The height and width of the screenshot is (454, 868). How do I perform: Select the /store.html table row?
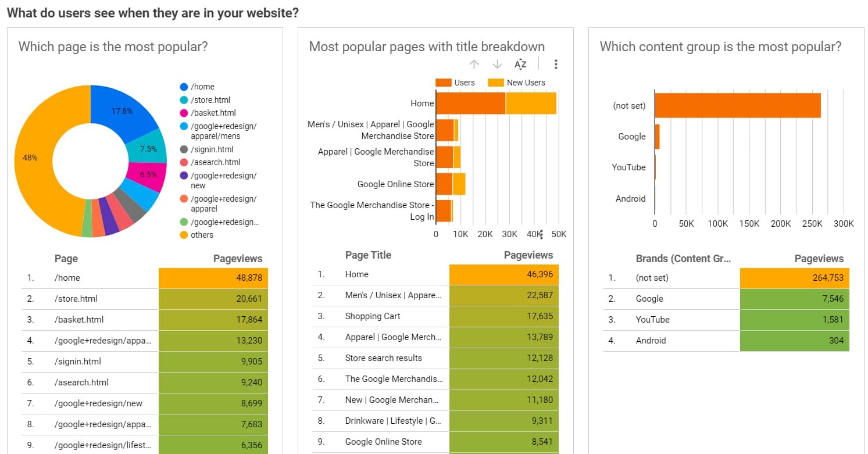pos(145,299)
